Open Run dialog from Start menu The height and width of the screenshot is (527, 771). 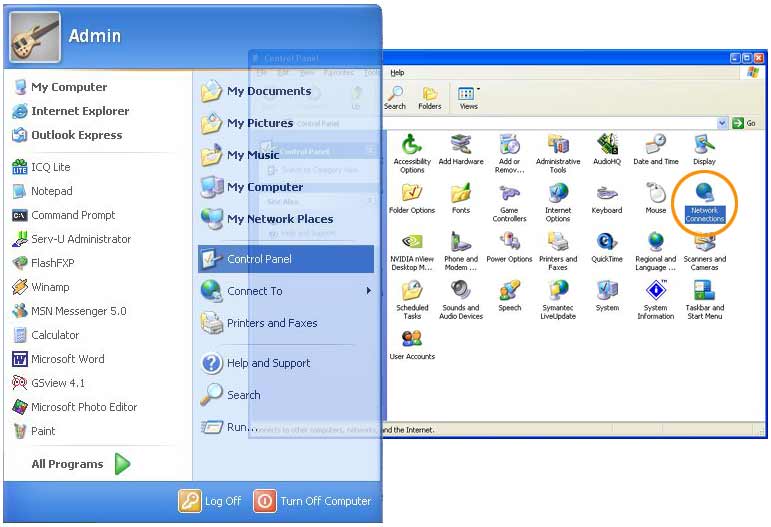(230, 427)
